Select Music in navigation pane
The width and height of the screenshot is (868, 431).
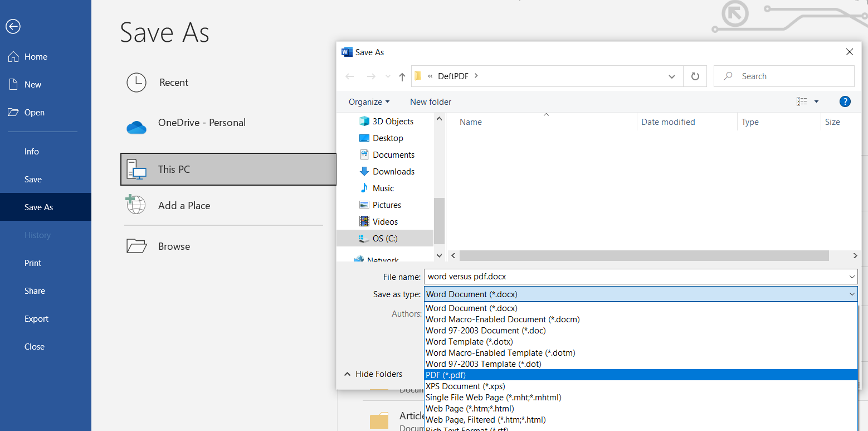[377, 188]
